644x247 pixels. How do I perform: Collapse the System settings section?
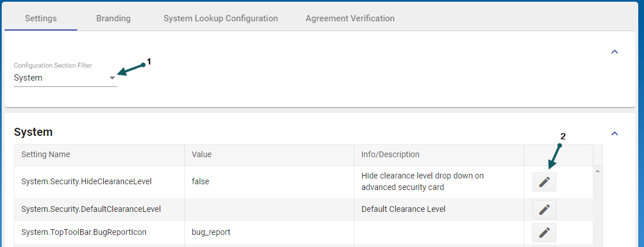coord(615,134)
